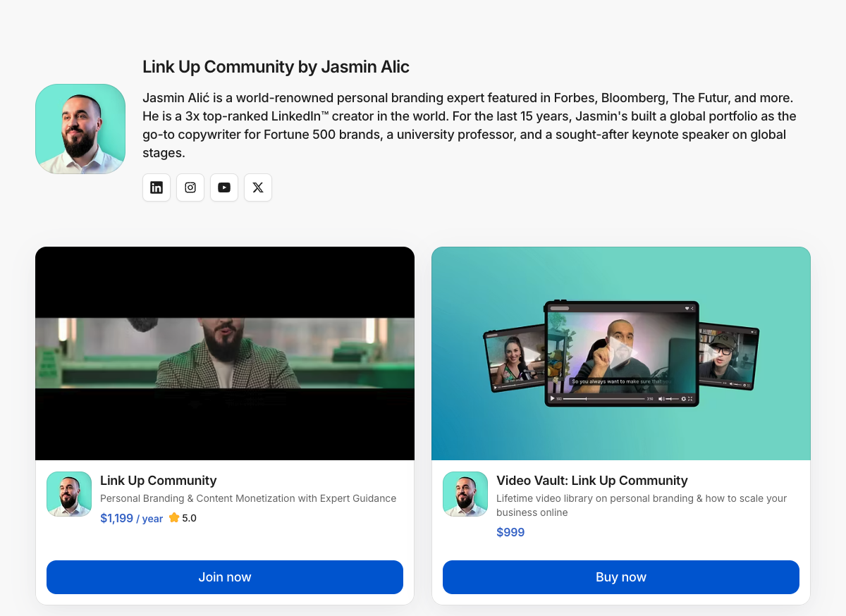Join now for the Link Up Community

[225, 577]
